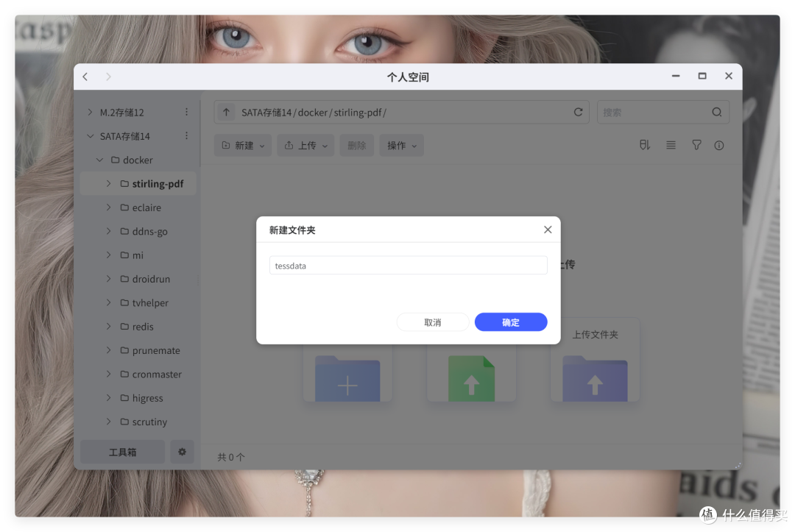Select the tvhelper folder

[x=144, y=302]
